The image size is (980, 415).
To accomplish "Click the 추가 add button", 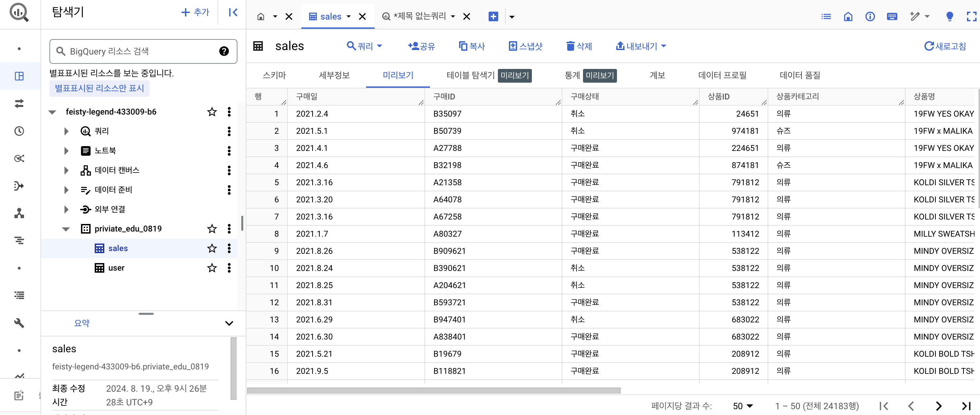I will (x=195, y=13).
